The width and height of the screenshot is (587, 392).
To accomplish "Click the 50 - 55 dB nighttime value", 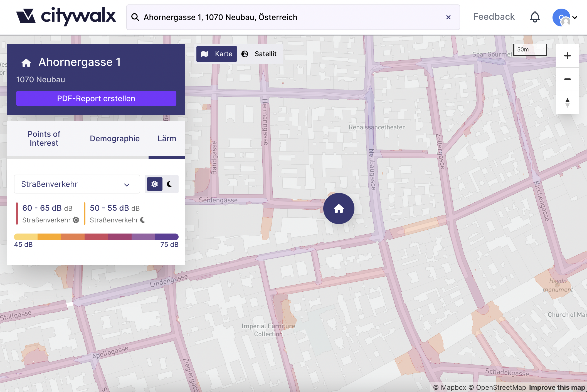I will (109, 208).
